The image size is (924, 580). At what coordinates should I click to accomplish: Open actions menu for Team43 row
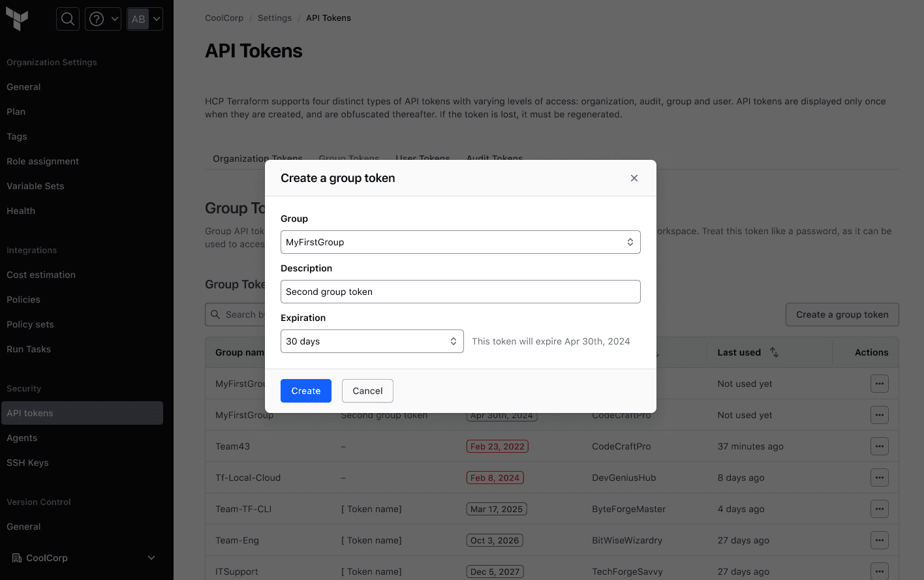coord(879,446)
